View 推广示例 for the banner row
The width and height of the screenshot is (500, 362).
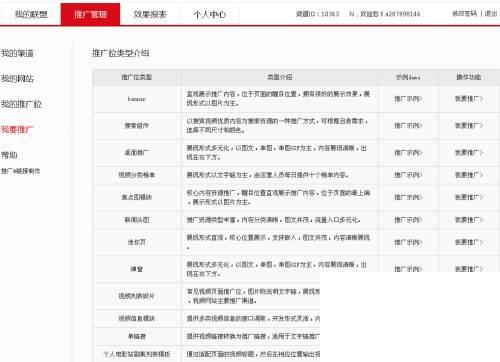click(408, 99)
